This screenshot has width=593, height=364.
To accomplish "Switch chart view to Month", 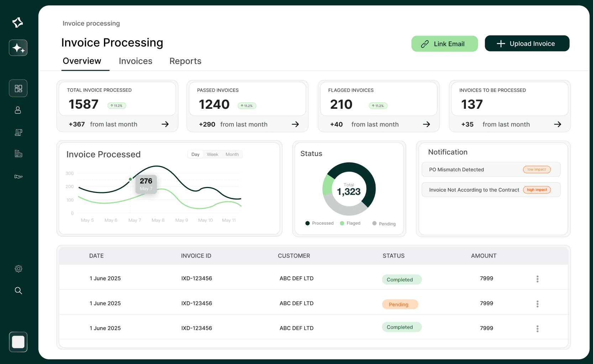I will tap(232, 154).
